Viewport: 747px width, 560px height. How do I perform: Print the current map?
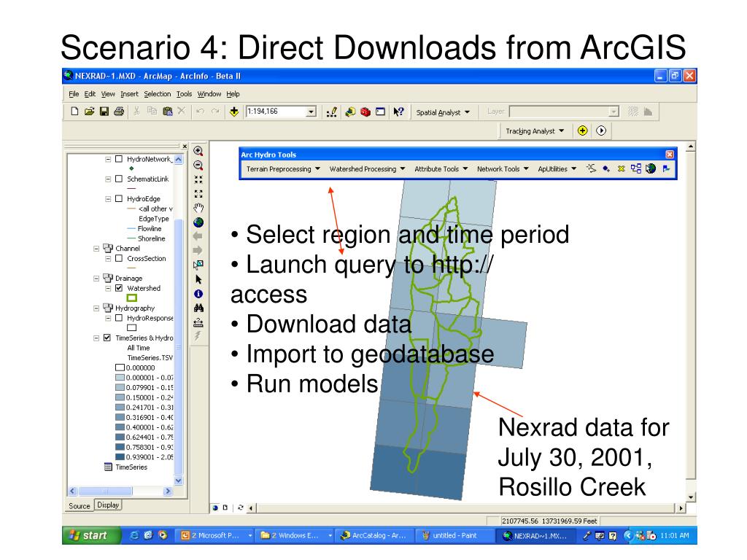pos(119,112)
